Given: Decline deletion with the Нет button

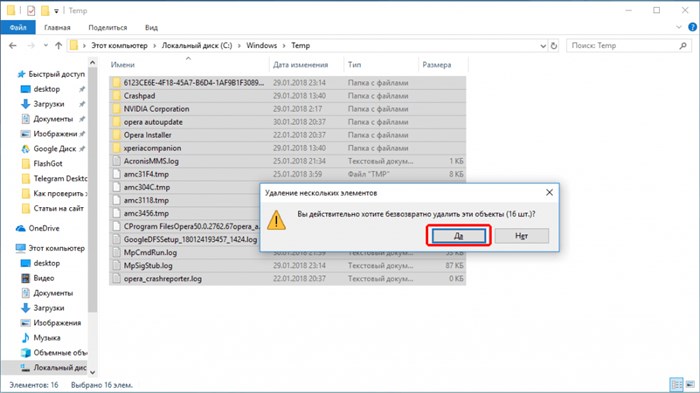Looking at the screenshot, I should tap(521, 236).
